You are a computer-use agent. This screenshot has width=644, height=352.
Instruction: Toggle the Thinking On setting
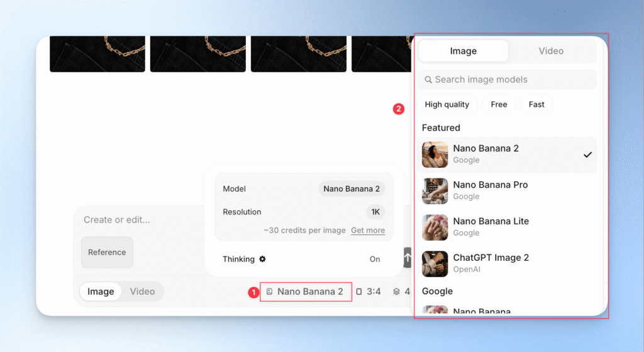375,259
